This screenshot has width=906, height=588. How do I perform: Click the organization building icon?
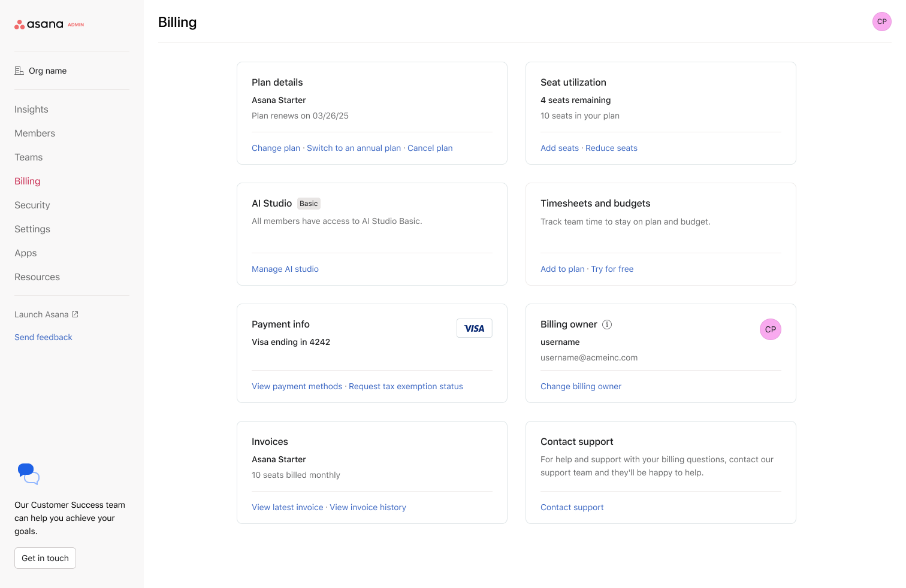pyautogui.click(x=19, y=71)
